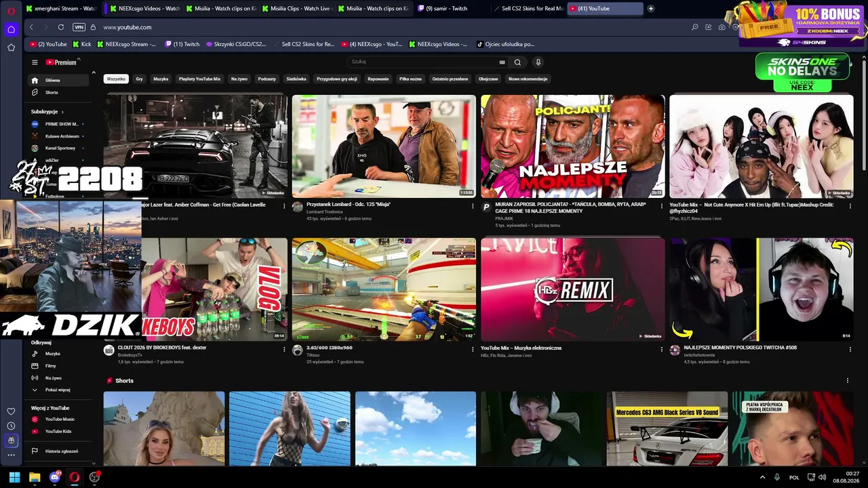Open Kulawe Archiwum subscription channel
The height and width of the screenshot is (488, 868).
[59, 136]
